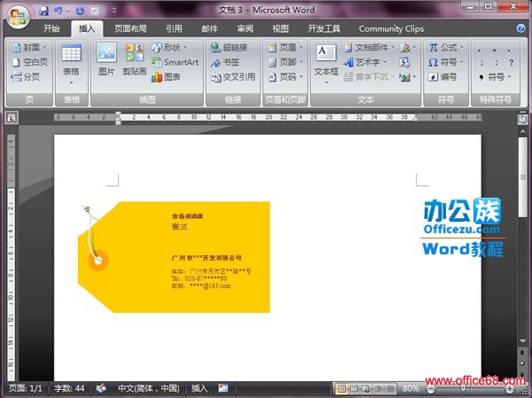Open the Developer (开发工具) tab
The height and width of the screenshot is (398, 532).
coord(324,29)
